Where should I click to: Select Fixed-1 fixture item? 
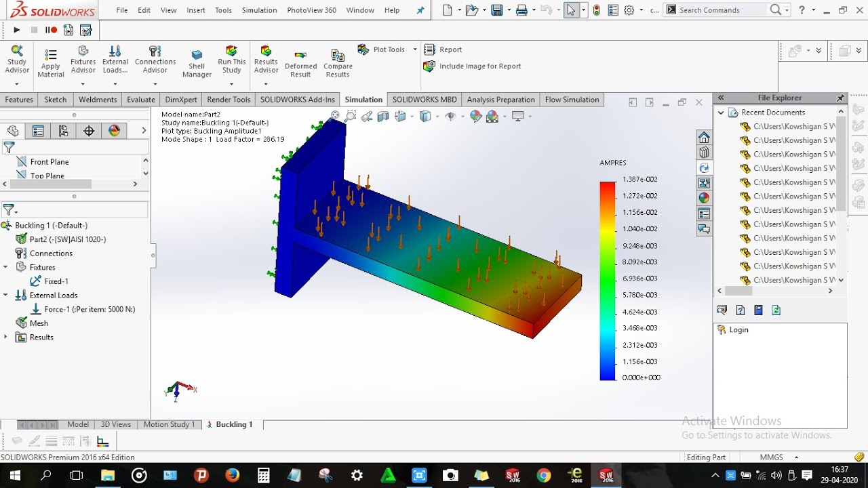pos(49,281)
